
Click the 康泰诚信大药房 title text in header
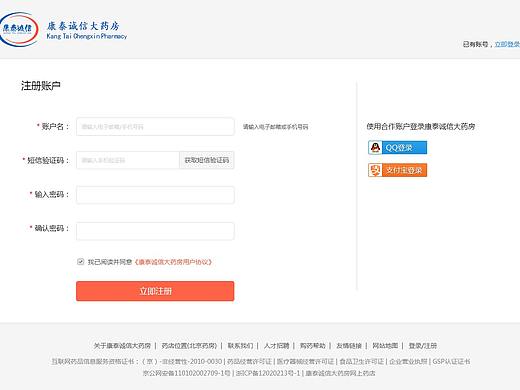83,26
